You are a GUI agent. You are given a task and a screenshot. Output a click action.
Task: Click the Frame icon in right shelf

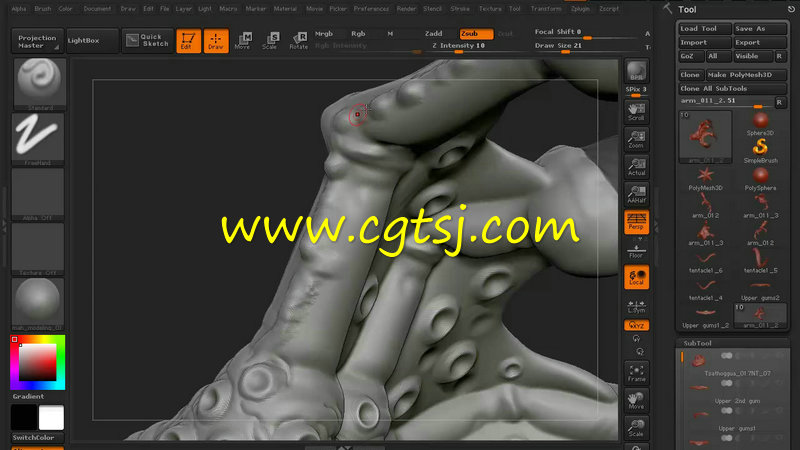[x=636, y=372]
